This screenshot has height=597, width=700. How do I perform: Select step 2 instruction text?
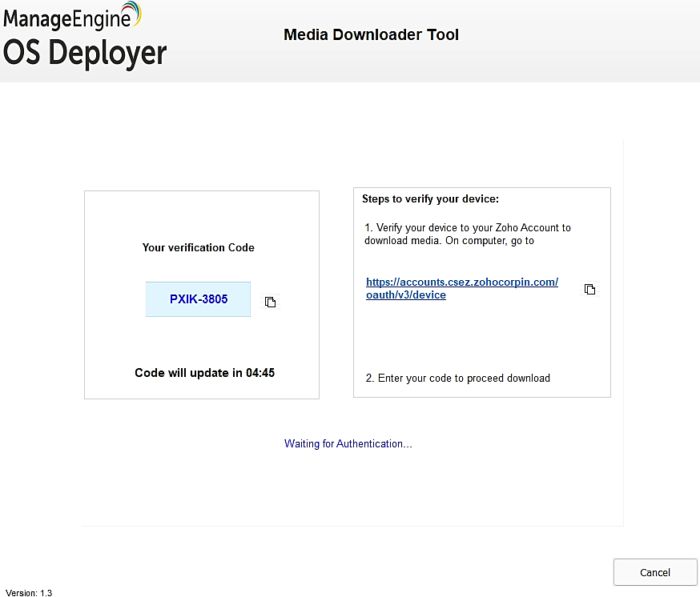(457, 378)
